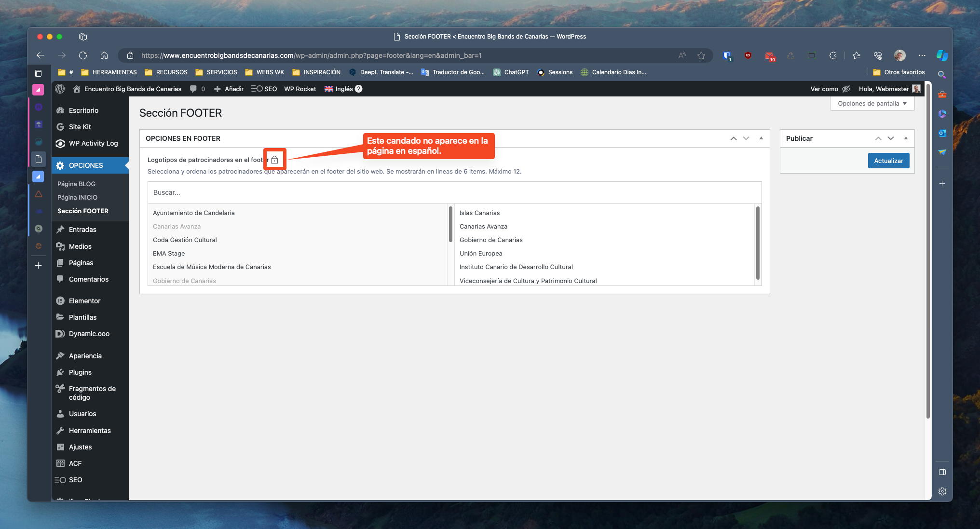Go to Página INICIO submenu
The width and height of the screenshot is (980, 529).
coord(77,197)
